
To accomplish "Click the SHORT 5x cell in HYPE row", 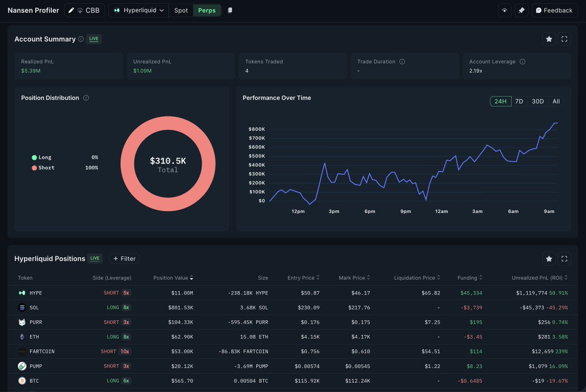I will pos(117,293).
